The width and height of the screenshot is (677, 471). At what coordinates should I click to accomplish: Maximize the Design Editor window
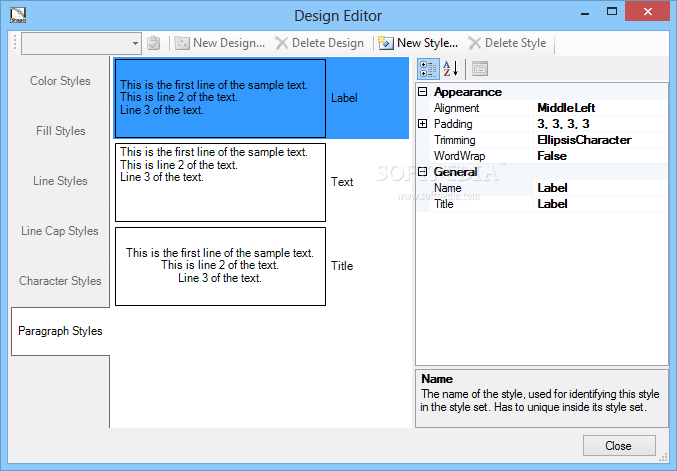tap(612, 12)
